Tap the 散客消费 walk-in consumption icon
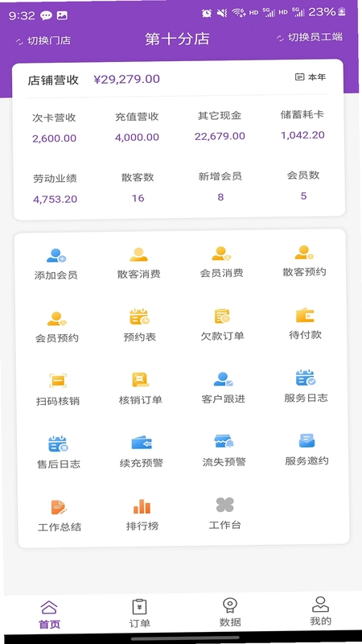 click(x=138, y=254)
